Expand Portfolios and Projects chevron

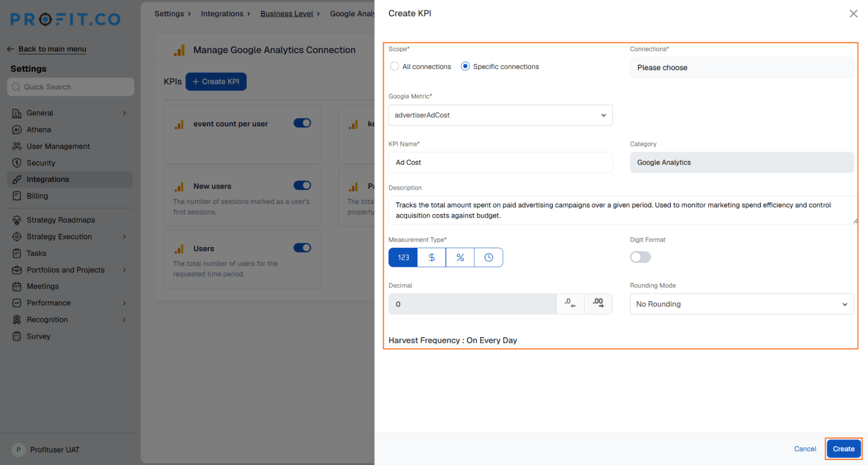click(x=124, y=270)
